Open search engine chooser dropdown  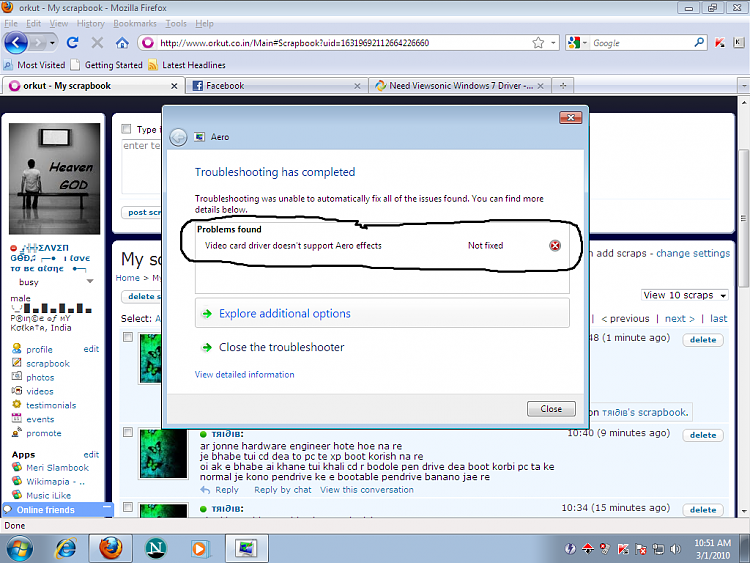[x=585, y=43]
